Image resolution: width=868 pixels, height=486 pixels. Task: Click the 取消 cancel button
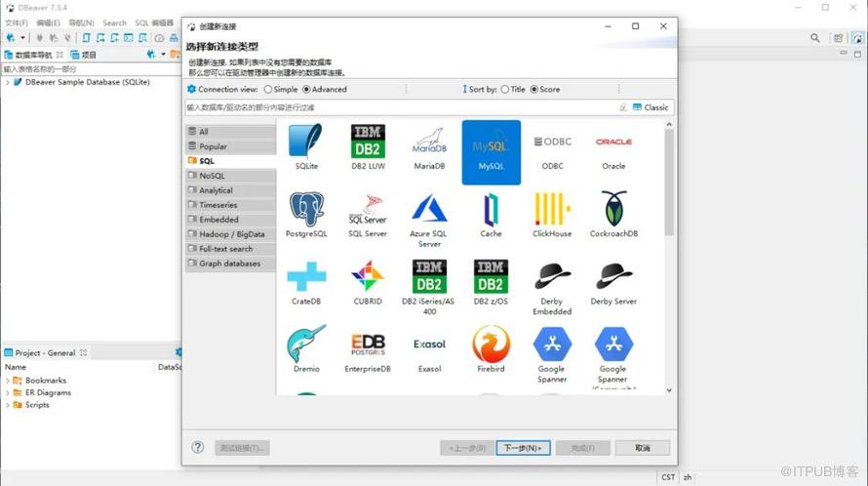643,448
